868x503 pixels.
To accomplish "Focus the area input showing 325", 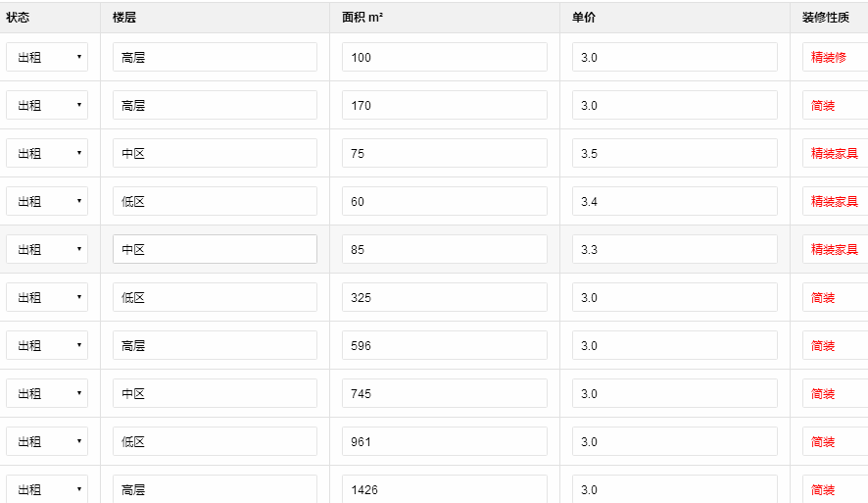I will coord(444,298).
